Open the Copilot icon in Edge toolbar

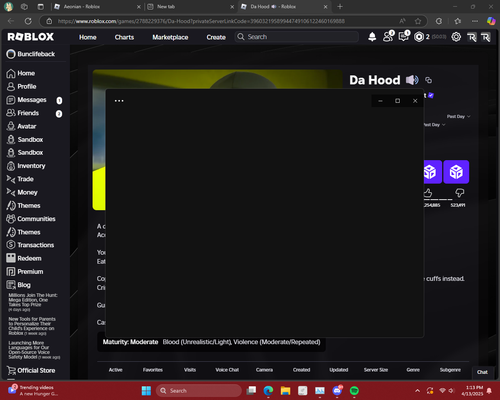(x=491, y=21)
